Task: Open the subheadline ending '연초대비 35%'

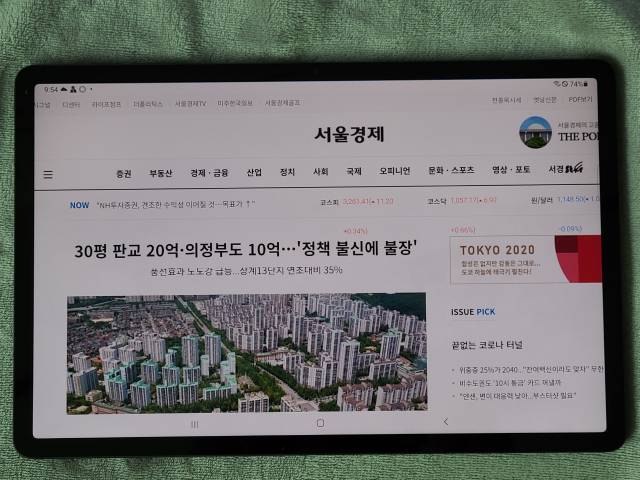Action: (x=247, y=271)
